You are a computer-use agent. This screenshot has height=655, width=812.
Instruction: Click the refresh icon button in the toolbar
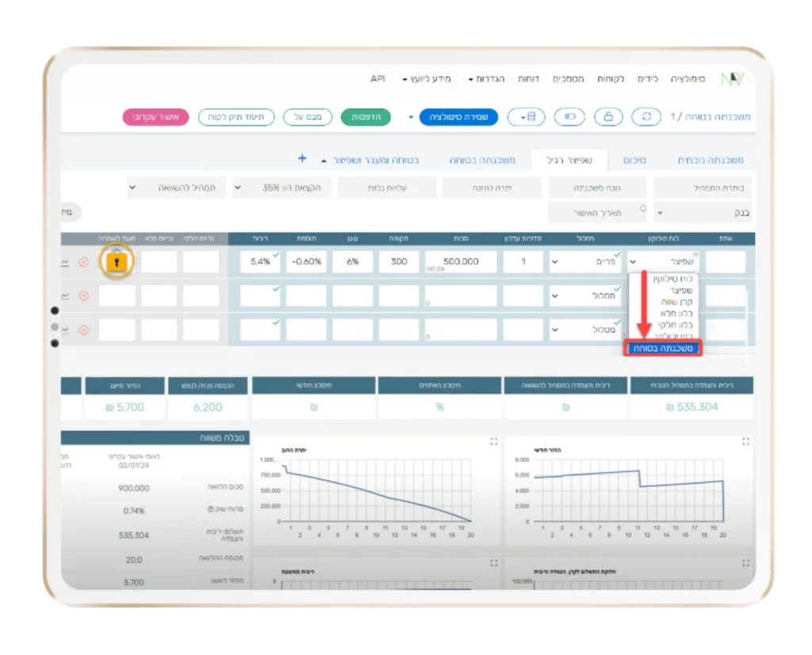646,117
